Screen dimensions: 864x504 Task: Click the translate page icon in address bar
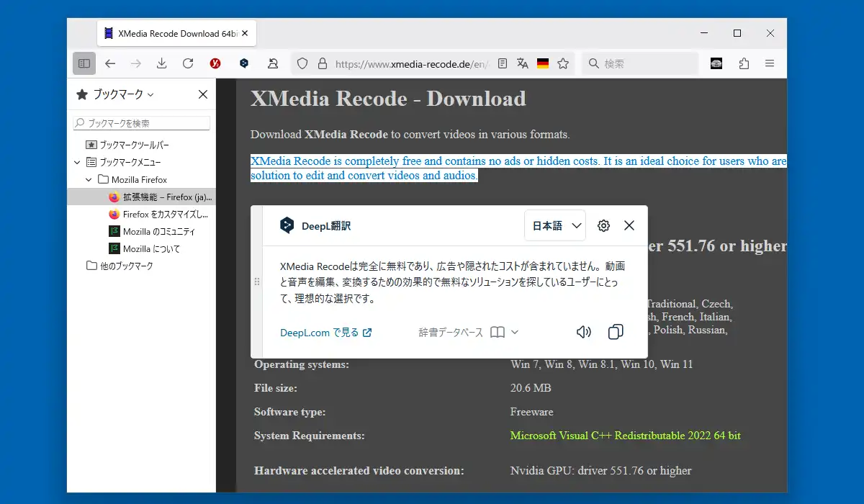coord(523,63)
